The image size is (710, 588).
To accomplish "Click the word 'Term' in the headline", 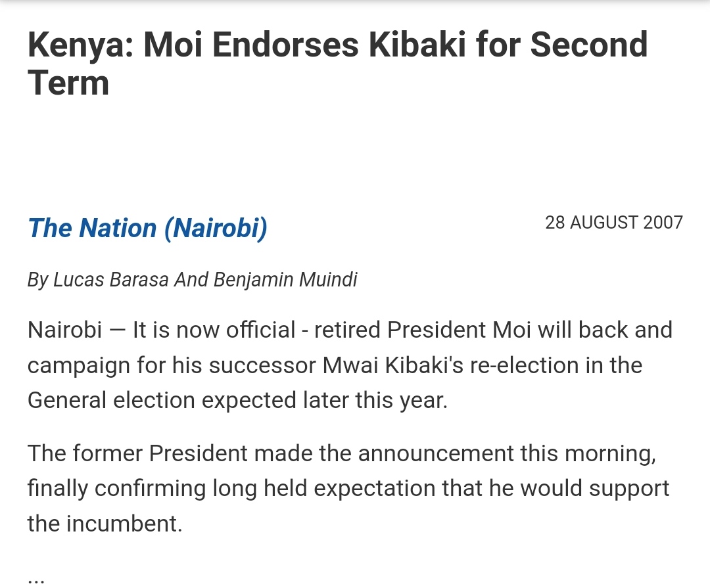I will (68, 83).
